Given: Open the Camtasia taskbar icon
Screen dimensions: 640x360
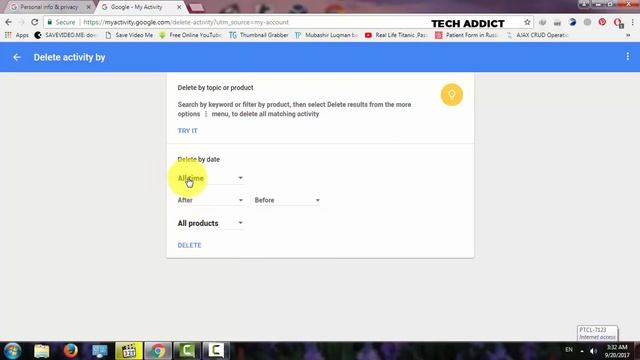Looking at the screenshot, I should pyautogui.click(x=187, y=351).
